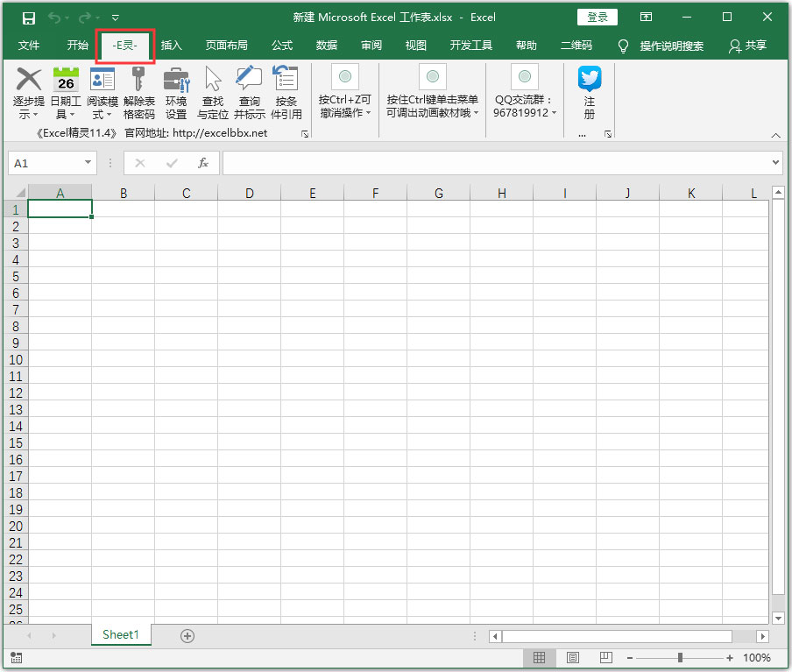Image resolution: width=792 pixels, height=672 pixels.
Task: Open the 日期工具 calendar tool
Action: [x=66, y=80]
